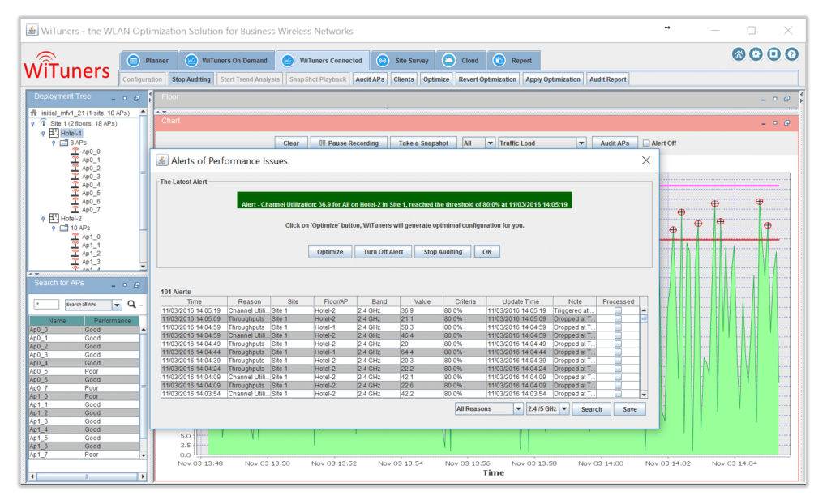Click the Optimize button in the alert dialog
The width and height of the screenshot is (827, 504).
point(330,252)
